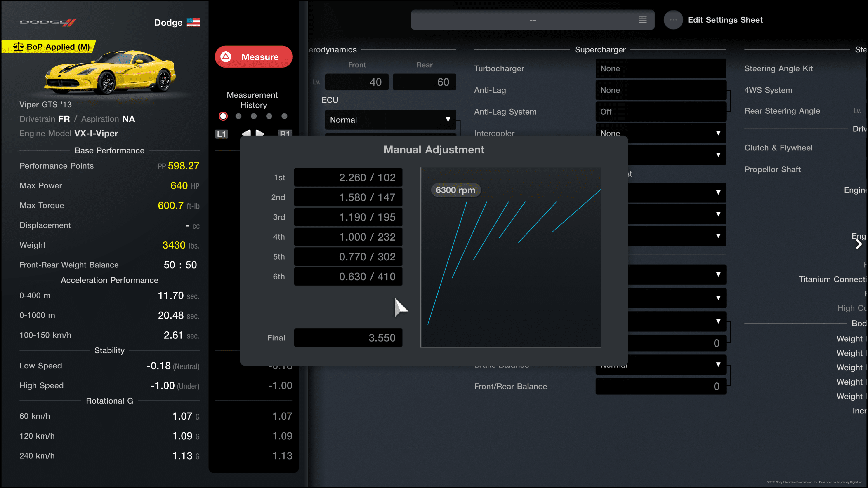The height and width of the screenshot is (488, 868).
Task: Click the Rear Steering Angle label
Action: click(782, 111)
